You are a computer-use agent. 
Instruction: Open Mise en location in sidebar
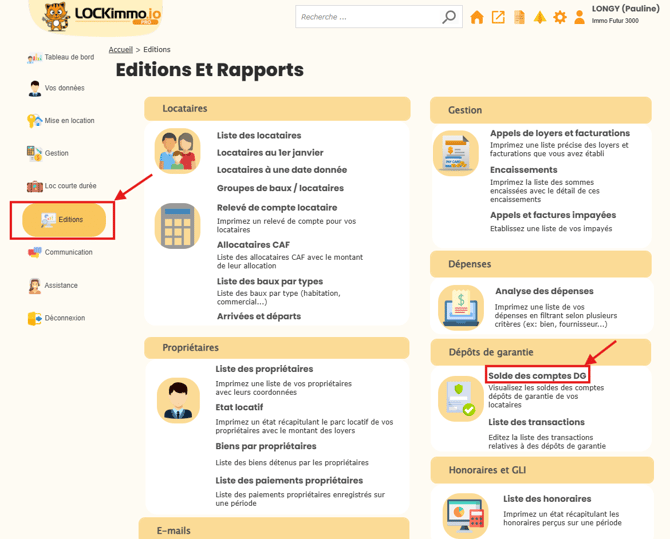[61, 121]
